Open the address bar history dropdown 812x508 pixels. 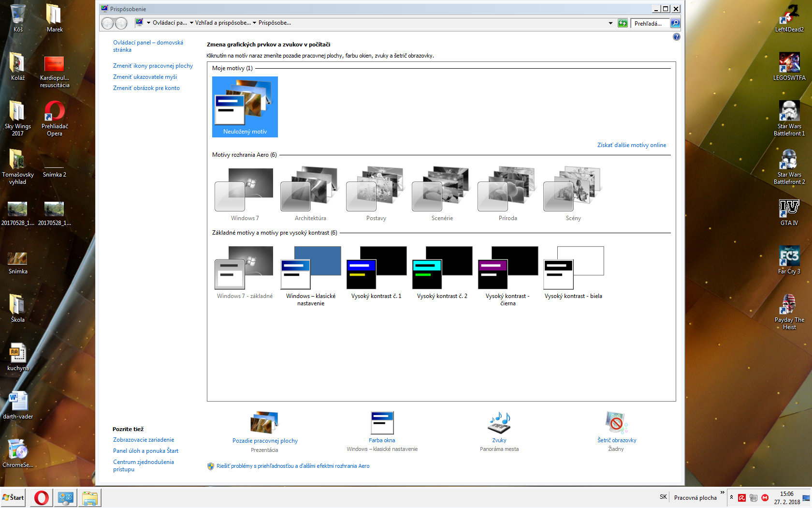tap(610, 23)
